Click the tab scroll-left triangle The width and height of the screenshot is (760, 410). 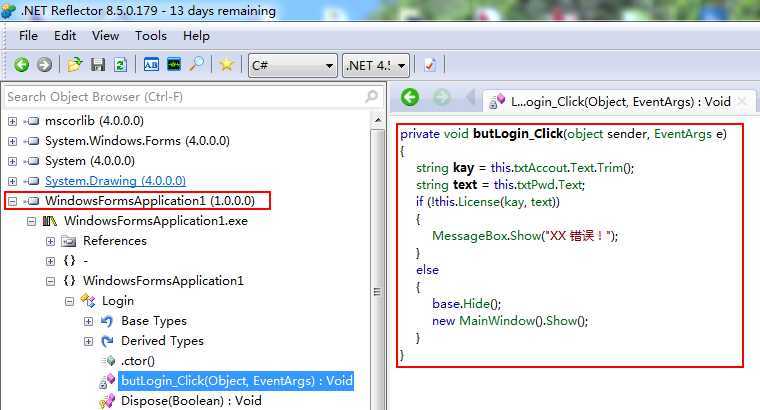pyautogui.click(x=470, y=98)
